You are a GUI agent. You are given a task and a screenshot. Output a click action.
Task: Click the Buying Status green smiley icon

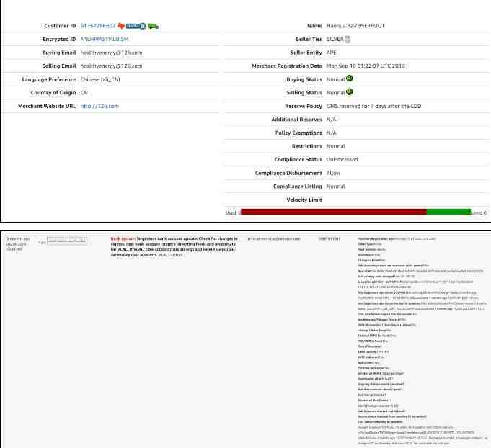[350, 79]
